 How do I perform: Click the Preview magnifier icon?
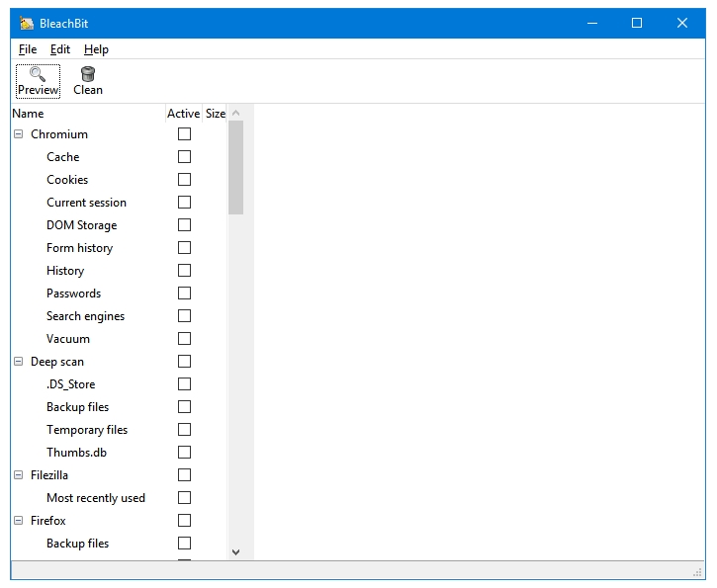click(x=38, y=74)
